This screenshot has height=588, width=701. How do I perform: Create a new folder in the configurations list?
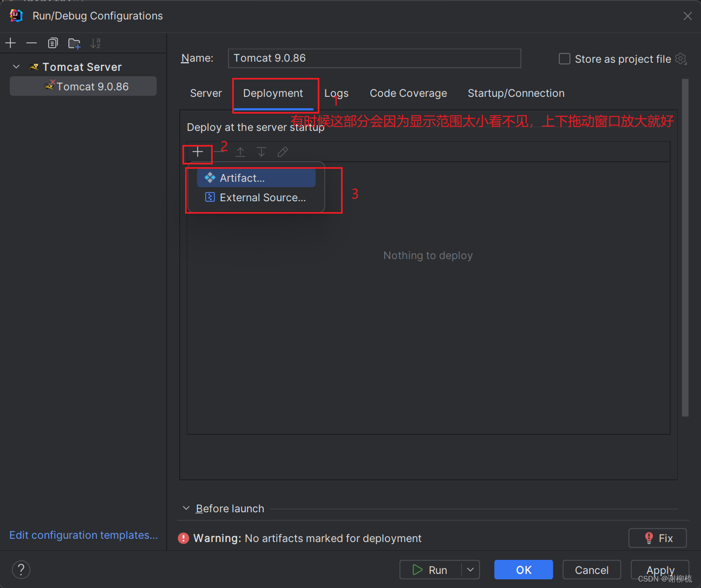pyautogui.click(x=74, y=43)
